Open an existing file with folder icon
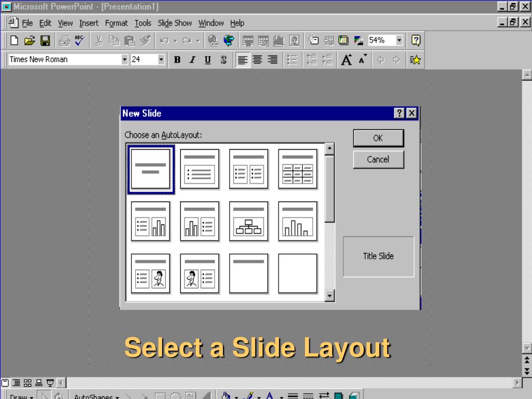Image resolution: width=532 pixels, height=399 pixels. [x=30, y=41]
